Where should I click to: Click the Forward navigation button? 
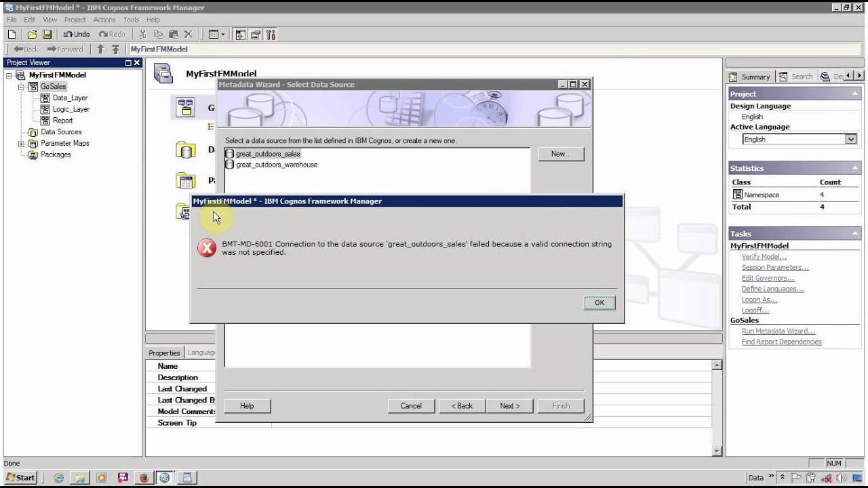pyautogui.click(x=65, y=49)
